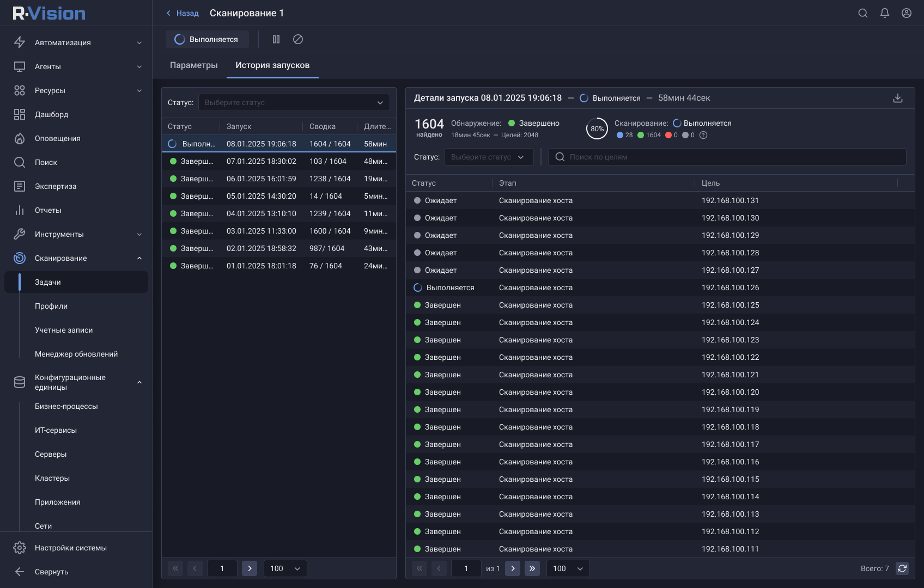Viewport: 924px width, 588px height.
Task: Click the search by targets field
Action: coord(727,157)
